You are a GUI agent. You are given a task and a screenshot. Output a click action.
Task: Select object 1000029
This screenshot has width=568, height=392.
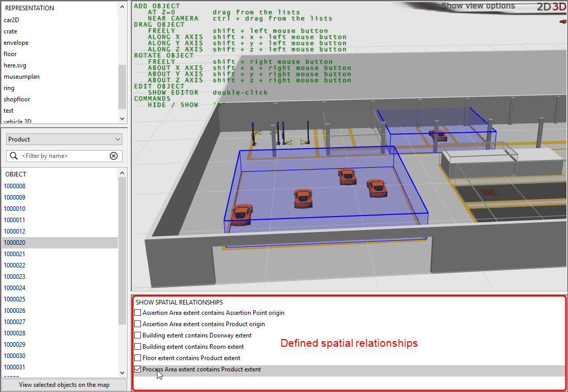click(x=60, y=345)
